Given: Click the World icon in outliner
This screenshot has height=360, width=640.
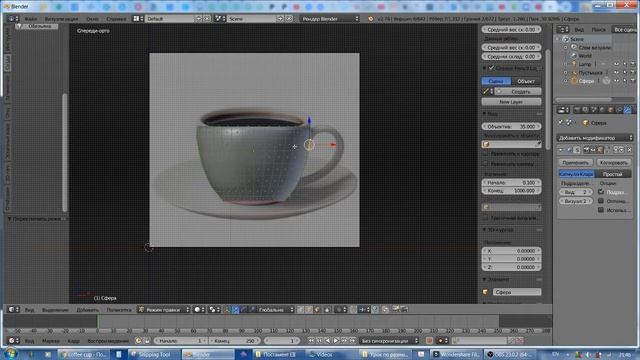Looking at the screenshot, I should pyautogui.click(x=574, y=56).
